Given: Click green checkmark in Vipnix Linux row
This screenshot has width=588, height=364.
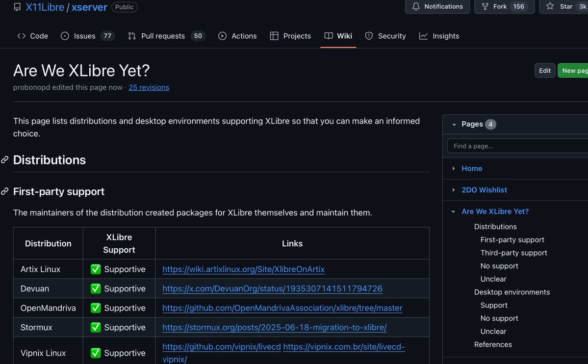Looking at the screenshot, I should pos(96,353).
